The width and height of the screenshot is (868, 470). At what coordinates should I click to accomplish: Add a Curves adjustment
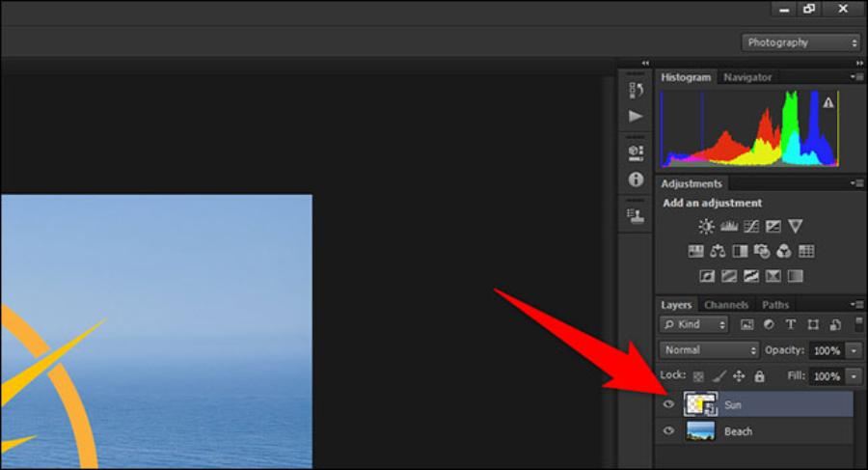click(x=751, y=226)
